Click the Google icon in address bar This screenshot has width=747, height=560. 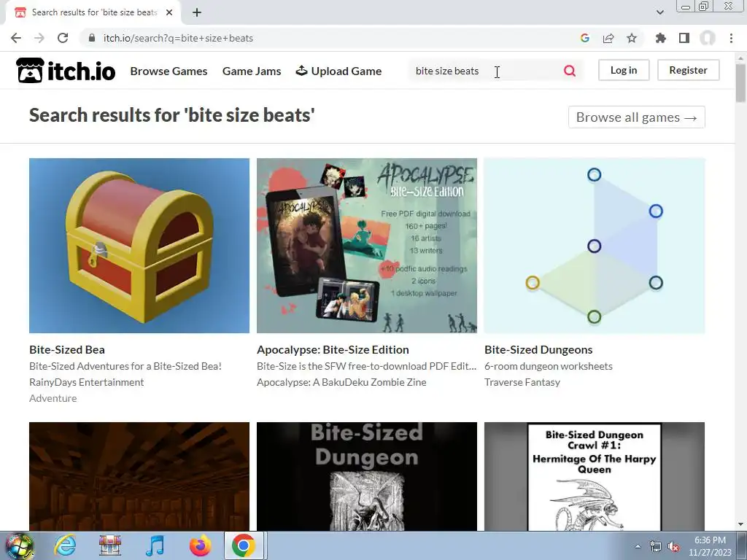[x=584, y=38]
